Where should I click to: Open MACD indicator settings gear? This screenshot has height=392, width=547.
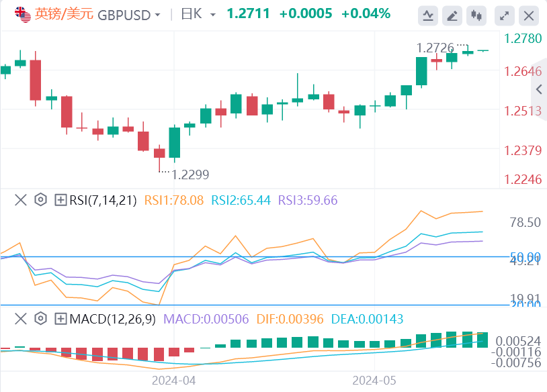(40, 318)
